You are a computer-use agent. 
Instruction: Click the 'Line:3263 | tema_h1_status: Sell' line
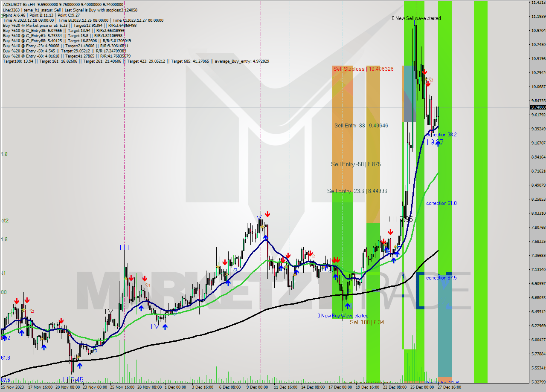pos(70,10)
